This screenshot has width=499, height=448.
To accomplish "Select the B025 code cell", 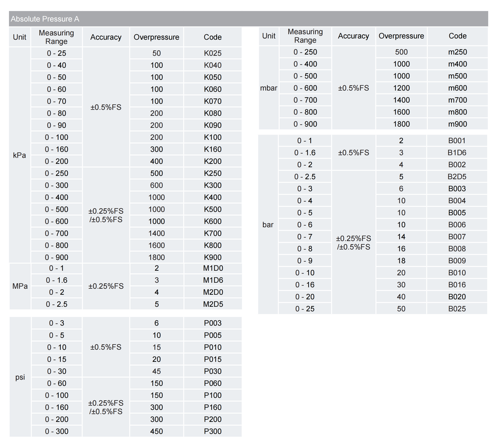I will click(x=457, y=309).
